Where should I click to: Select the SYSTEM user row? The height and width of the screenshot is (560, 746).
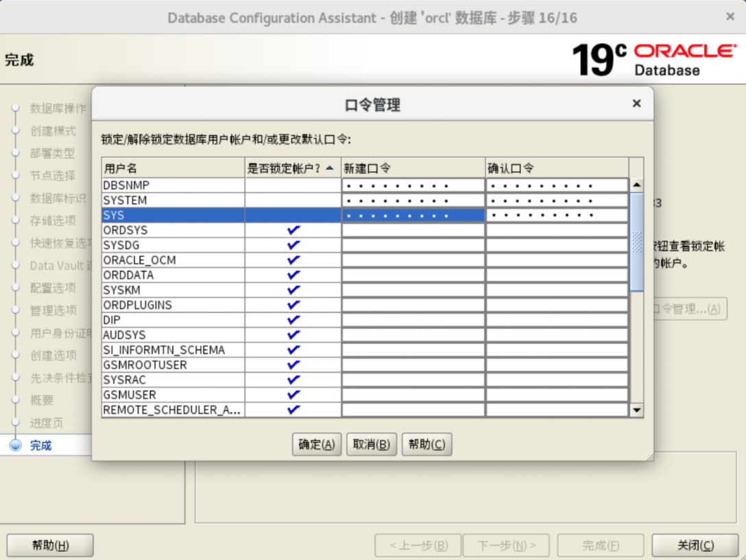click(x=173, y=200)
